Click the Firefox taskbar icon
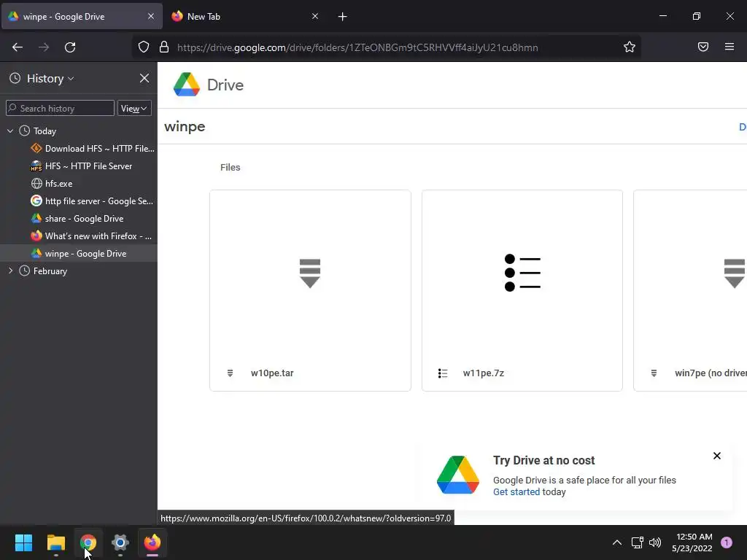Screen dimensions: 747x560 coord(152,542)
